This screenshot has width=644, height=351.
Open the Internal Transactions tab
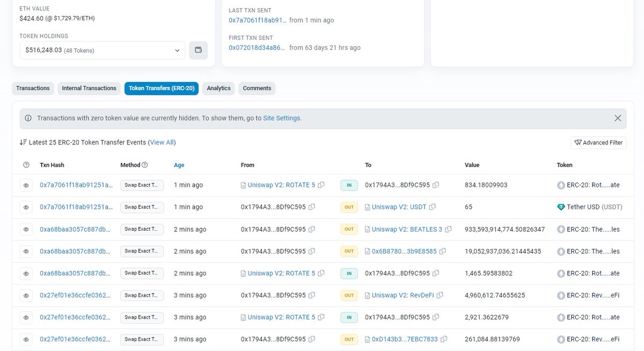point(89,89)
